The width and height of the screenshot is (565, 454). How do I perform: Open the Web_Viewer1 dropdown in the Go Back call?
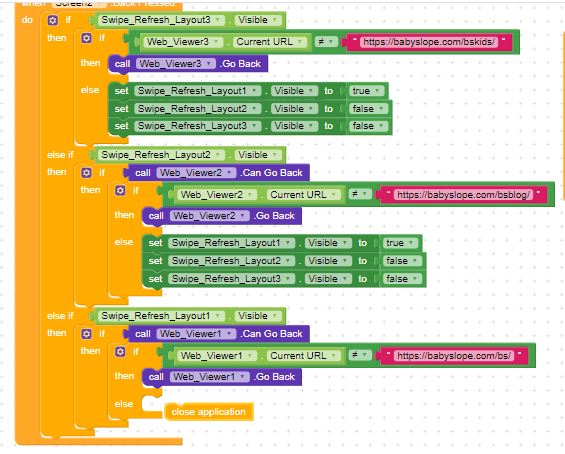210,377
